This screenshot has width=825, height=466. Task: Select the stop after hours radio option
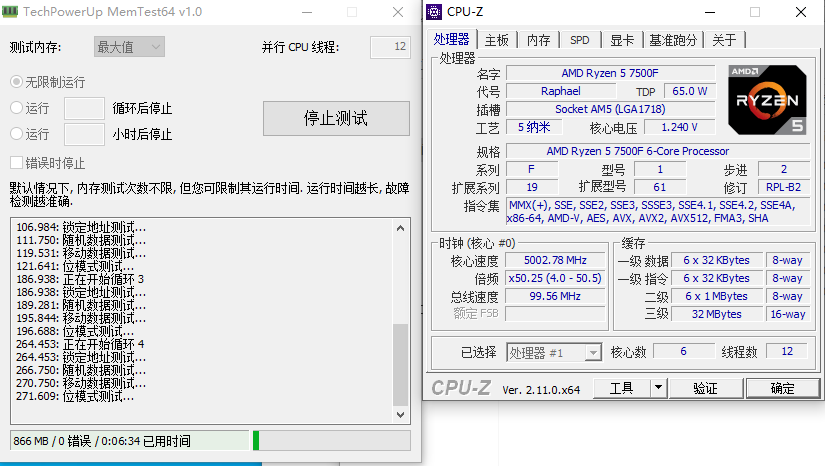tap(16, 134)
